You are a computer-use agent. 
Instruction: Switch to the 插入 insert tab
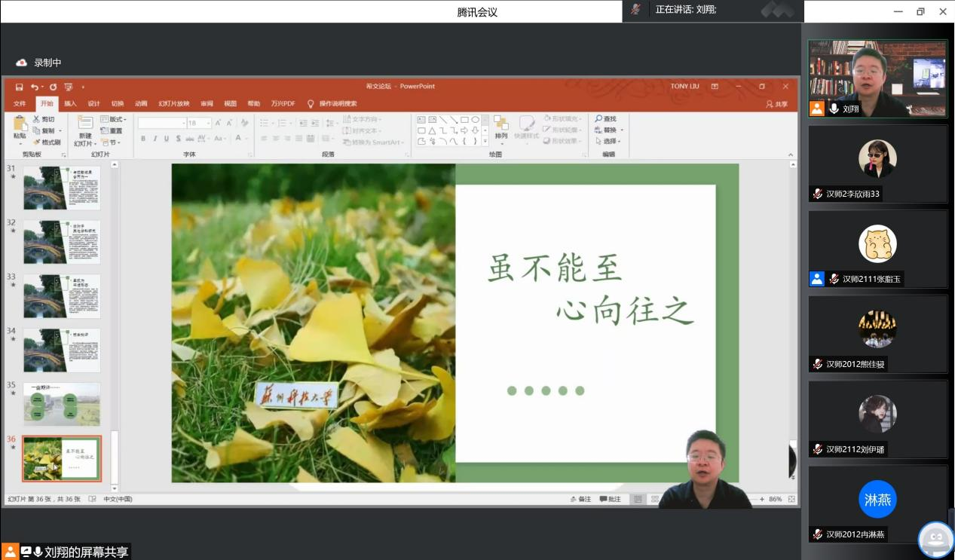click(x=70, y=104)
